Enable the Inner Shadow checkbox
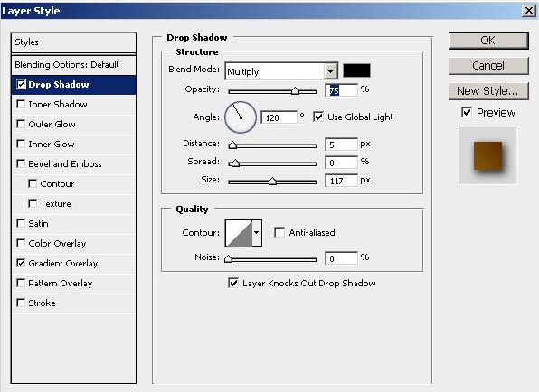Viewport: 539px width, 392px height. (21, 104)
